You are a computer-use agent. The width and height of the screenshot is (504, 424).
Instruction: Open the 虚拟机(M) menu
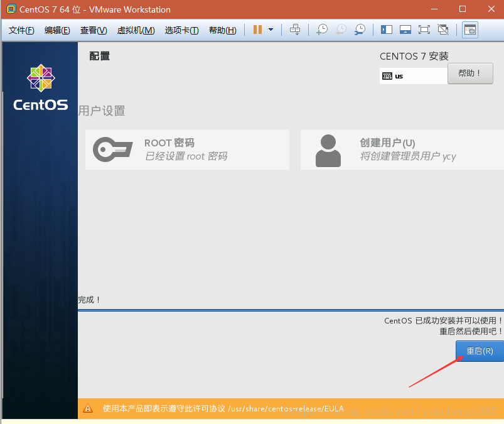(136, 30)
